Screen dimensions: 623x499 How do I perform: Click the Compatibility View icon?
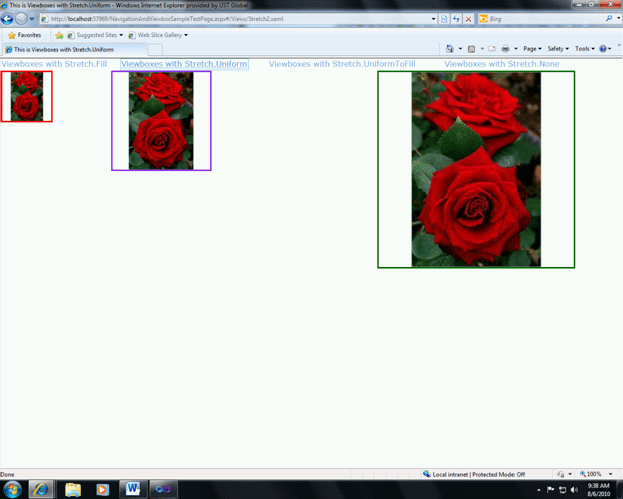tap(444, 19)
